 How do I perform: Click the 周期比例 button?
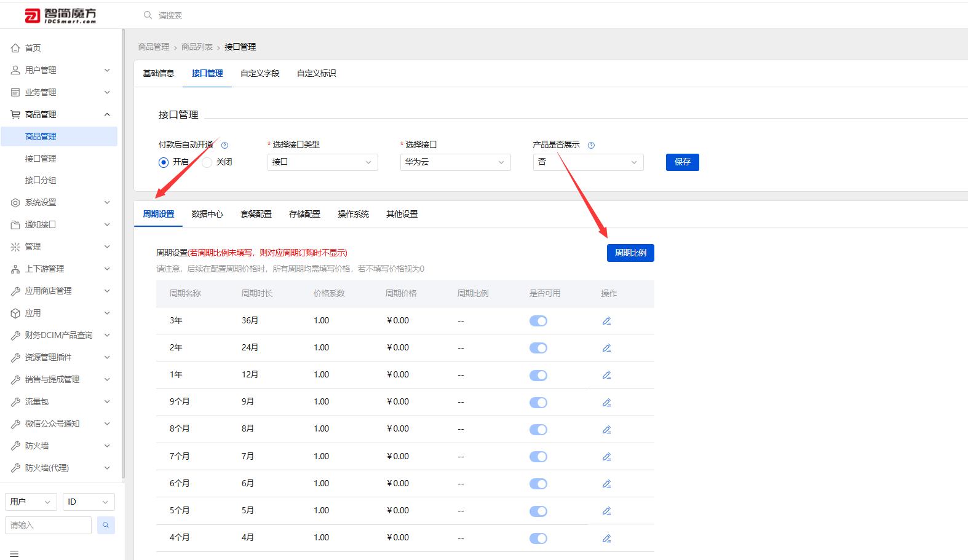pos(630,253)
